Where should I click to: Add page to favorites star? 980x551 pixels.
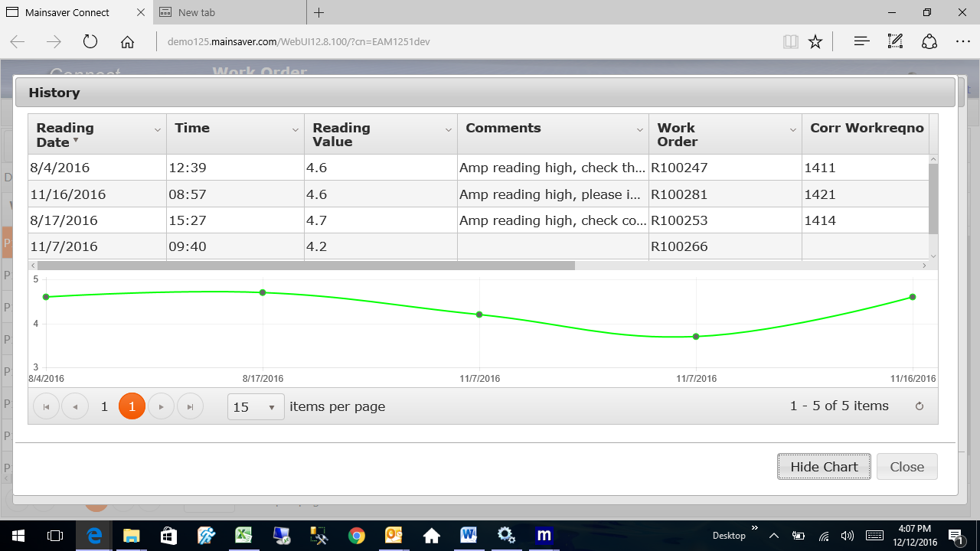click(815, 41)
